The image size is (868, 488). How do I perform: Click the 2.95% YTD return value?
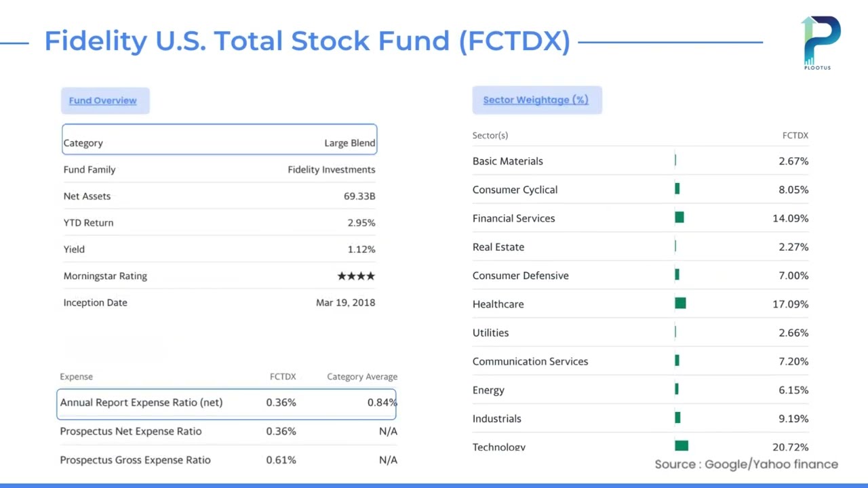tap(361, 222)
